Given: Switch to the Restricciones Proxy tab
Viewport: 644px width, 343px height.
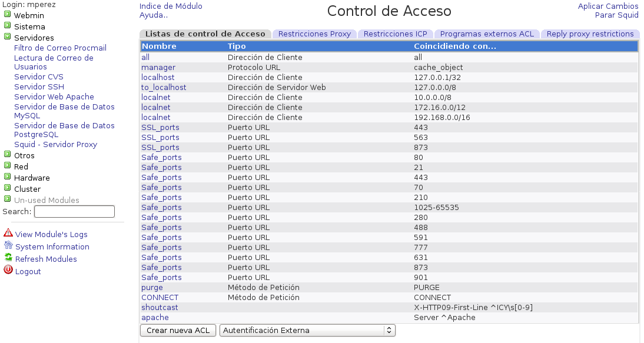Looking at the screenshot, I should [314, 34].
